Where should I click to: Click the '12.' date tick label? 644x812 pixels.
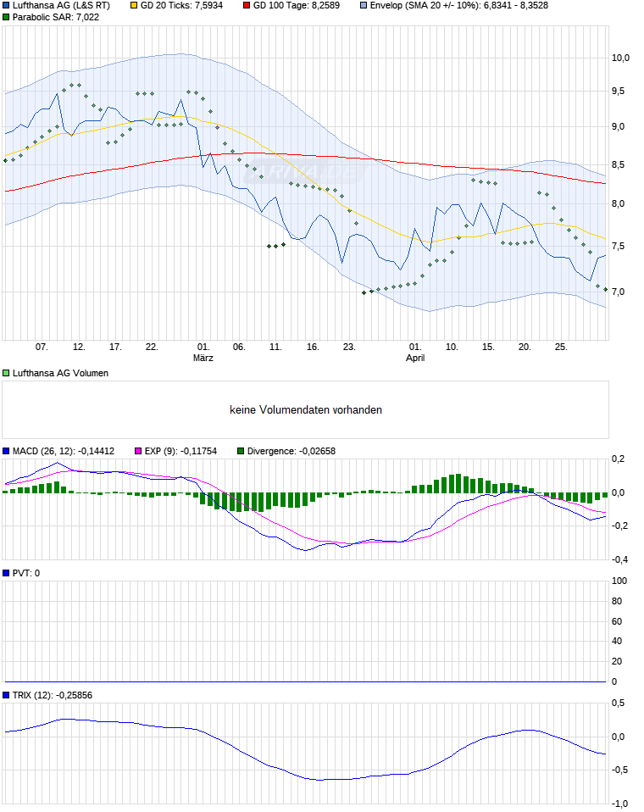pos(79,347)
